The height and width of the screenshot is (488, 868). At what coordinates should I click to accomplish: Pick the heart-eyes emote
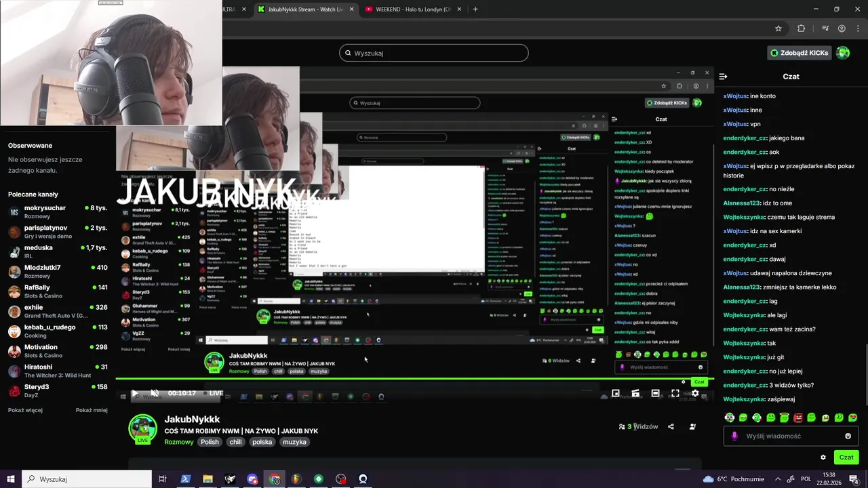pos(852,418)
